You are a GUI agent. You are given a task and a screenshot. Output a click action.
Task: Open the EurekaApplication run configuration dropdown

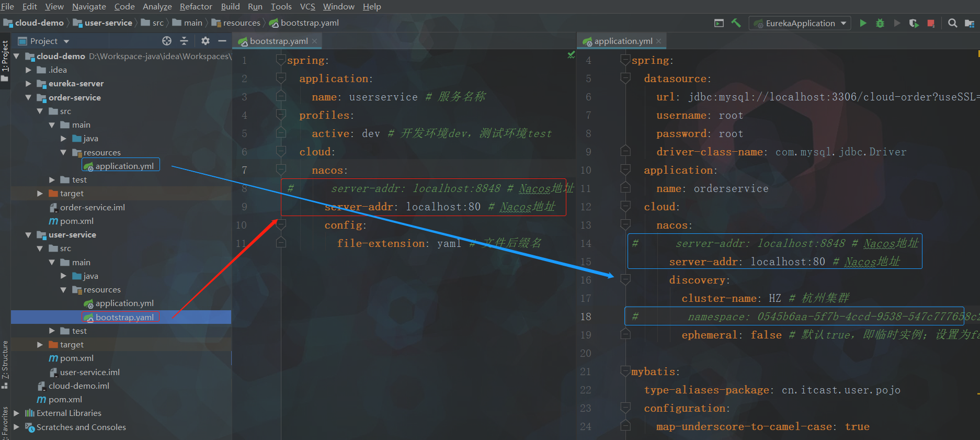(x=800, y=23)
